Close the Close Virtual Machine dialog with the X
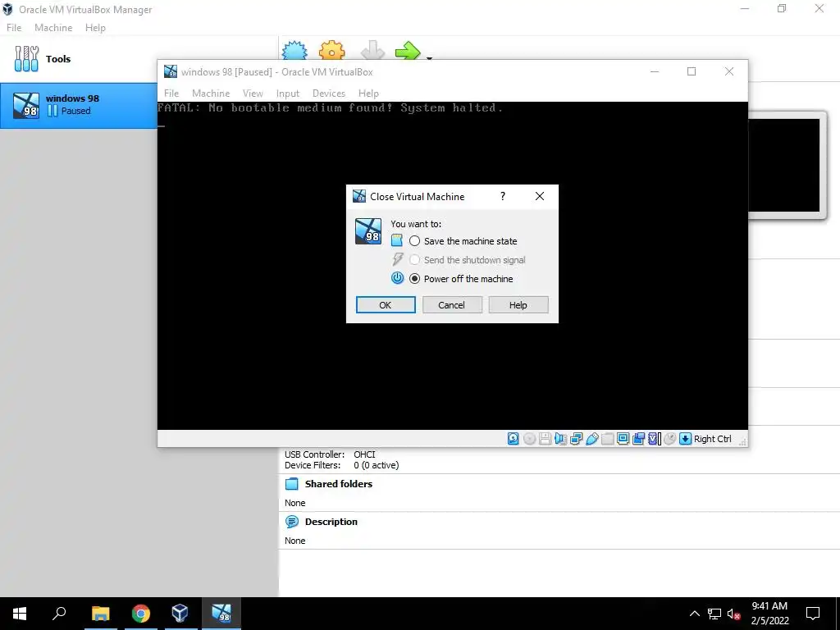 [540, 196]
